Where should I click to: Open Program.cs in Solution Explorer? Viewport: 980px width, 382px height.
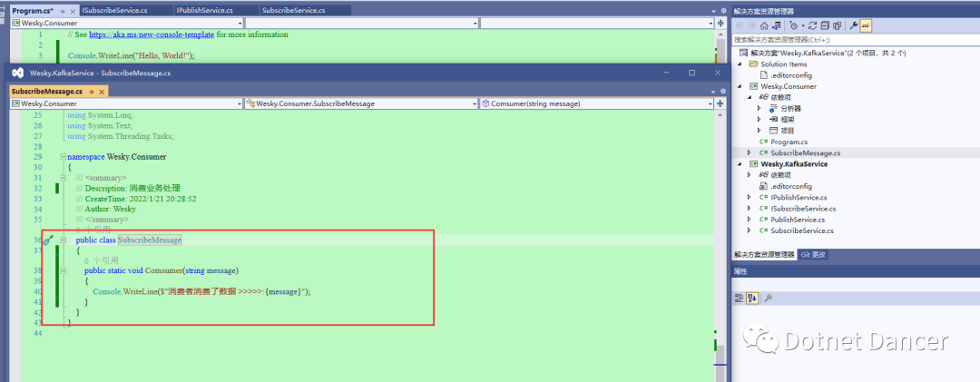tap(789, 142)
